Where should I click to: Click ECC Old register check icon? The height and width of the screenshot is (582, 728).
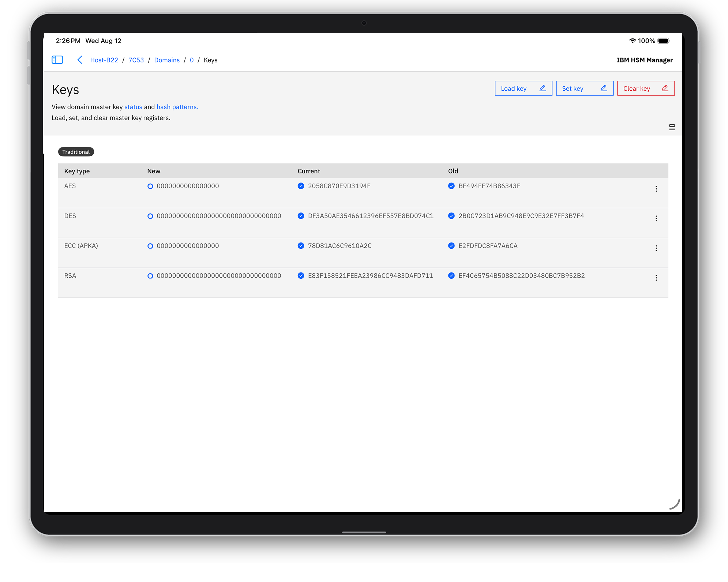(x=451, y=246)
